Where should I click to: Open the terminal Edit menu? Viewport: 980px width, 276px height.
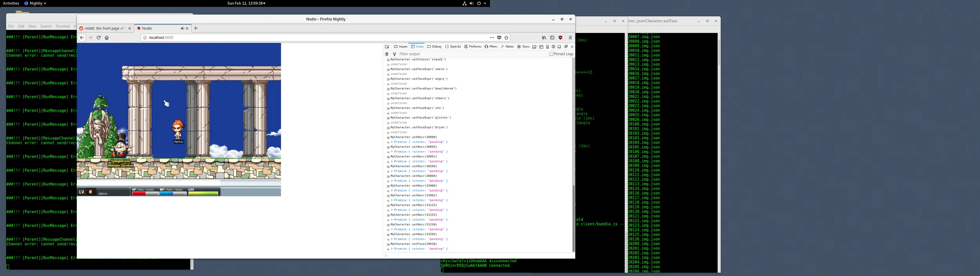pos(21,26)
